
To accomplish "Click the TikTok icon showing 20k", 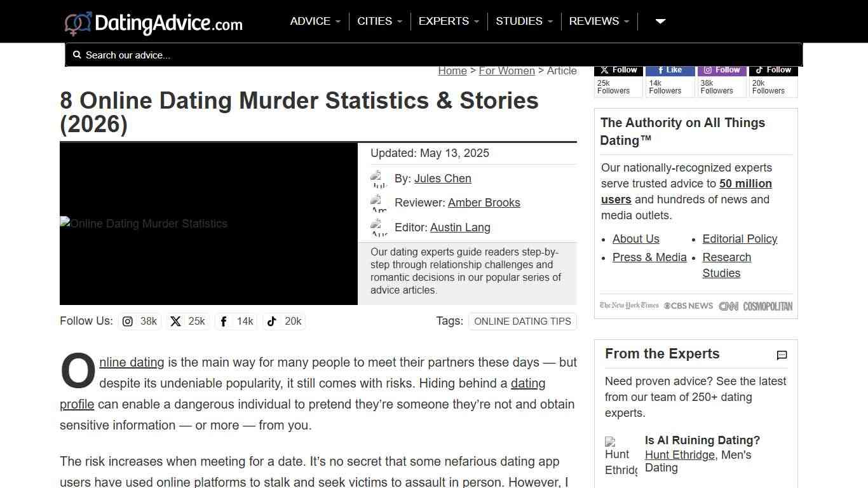I will click(271, 322).
